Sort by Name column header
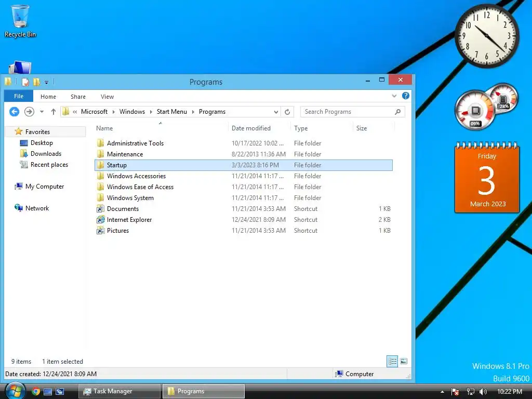The width and height of the screenshot is (532, 399). point(104,128)
